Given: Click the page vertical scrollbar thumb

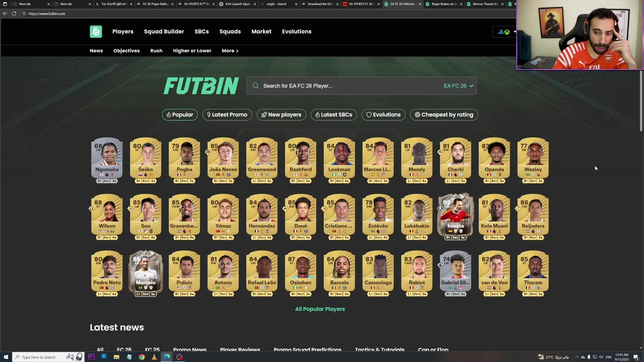Looking at the screenshot, I should [x=641, y=101].
